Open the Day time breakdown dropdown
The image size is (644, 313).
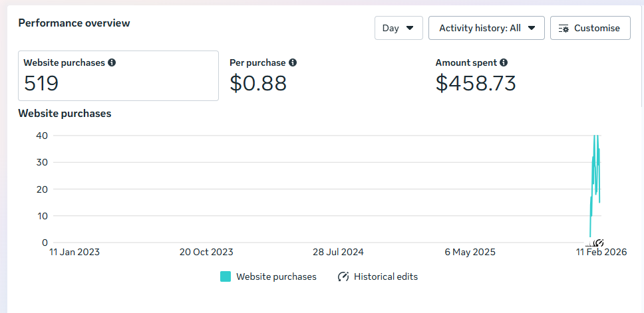click(398, 28)
